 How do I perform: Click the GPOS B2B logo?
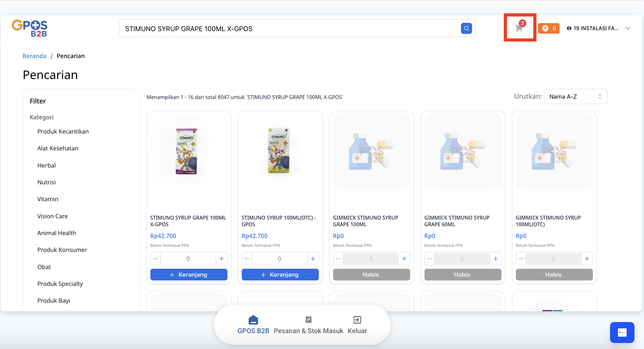point(30,28)
